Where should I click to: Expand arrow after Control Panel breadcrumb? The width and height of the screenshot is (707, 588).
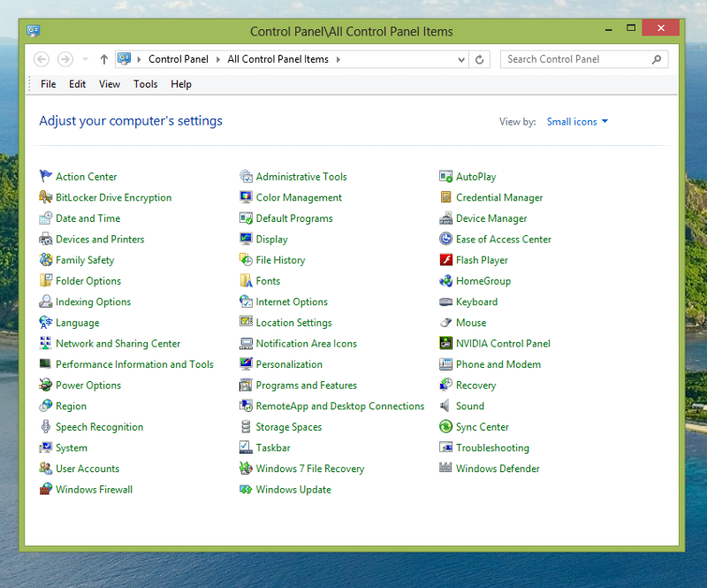point(218,59)
